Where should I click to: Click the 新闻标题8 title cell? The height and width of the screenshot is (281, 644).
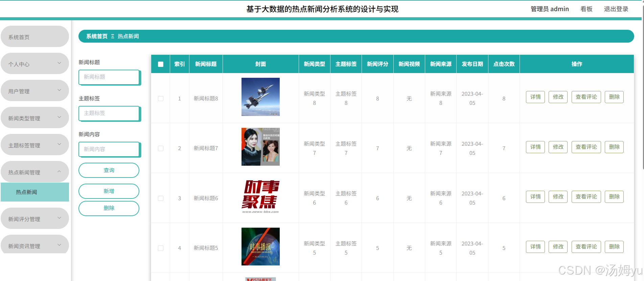[206, 98]
